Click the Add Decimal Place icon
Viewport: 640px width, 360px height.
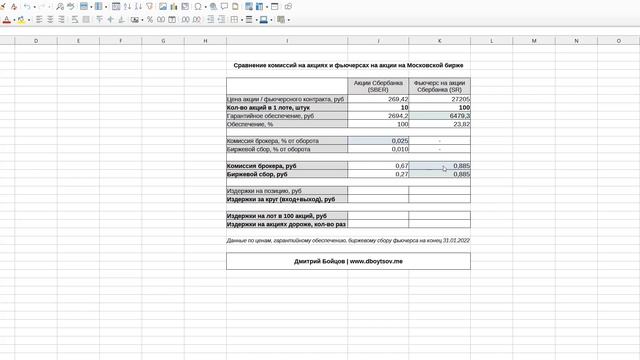click(185, 20)
